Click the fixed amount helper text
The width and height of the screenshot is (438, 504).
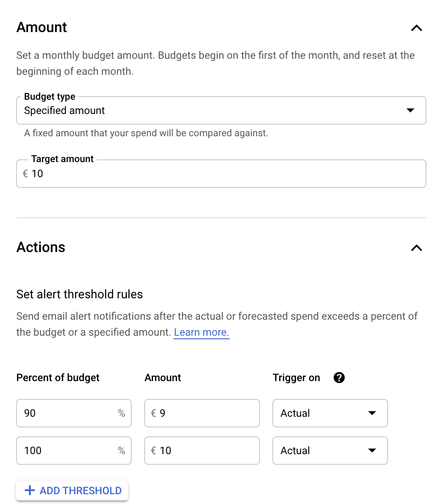coord(146,133)
